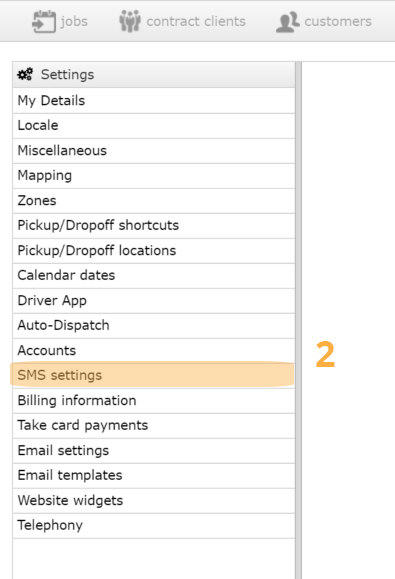Click the customers people icon
Viewport: 395px width, 579px height.
(x=288, y=22)
